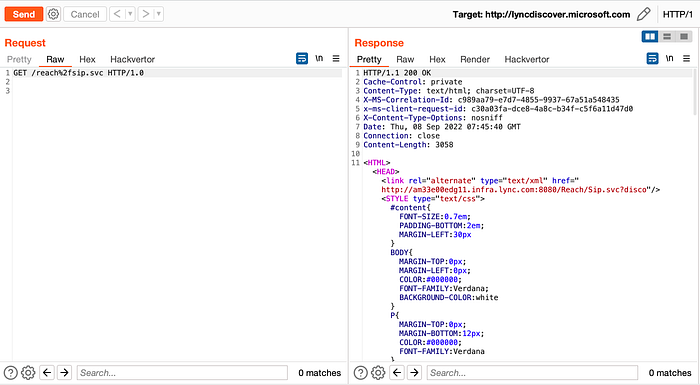Expand history back dropdown arrow
This screenshot has height=385, width=700.
[x=130, y=14]
